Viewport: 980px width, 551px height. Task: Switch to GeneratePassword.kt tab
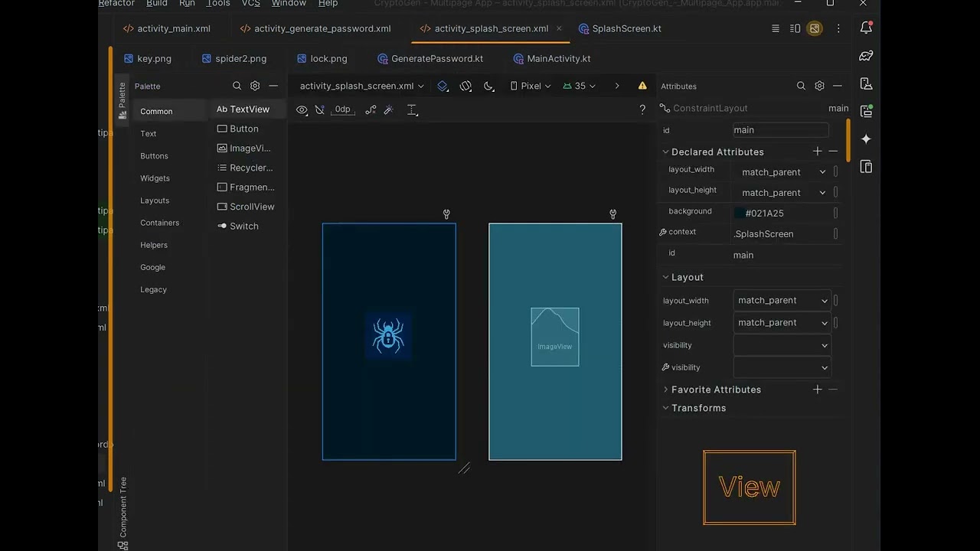tap(430, 58)
